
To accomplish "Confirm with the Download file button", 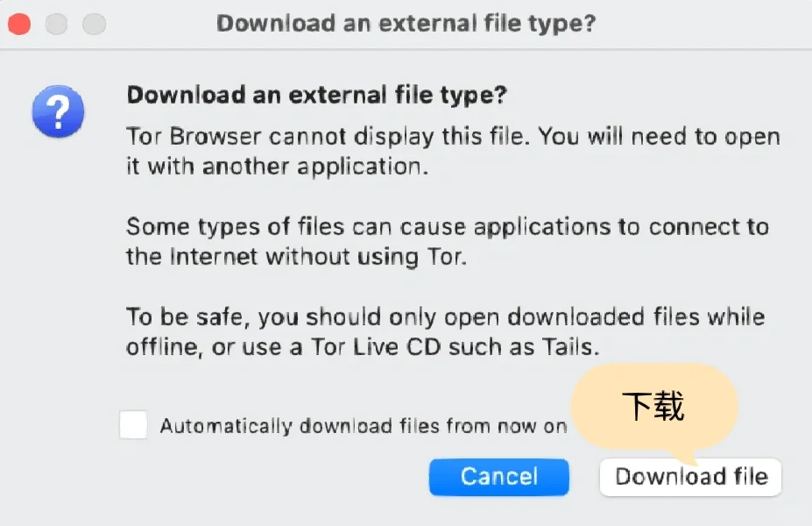I will [691, 477].
